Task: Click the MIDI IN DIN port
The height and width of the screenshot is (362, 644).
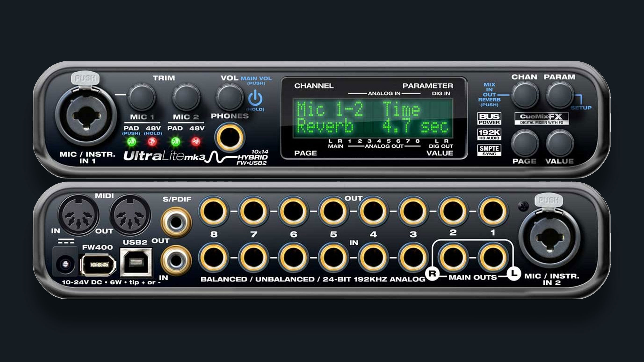Action: coord(79,215)
